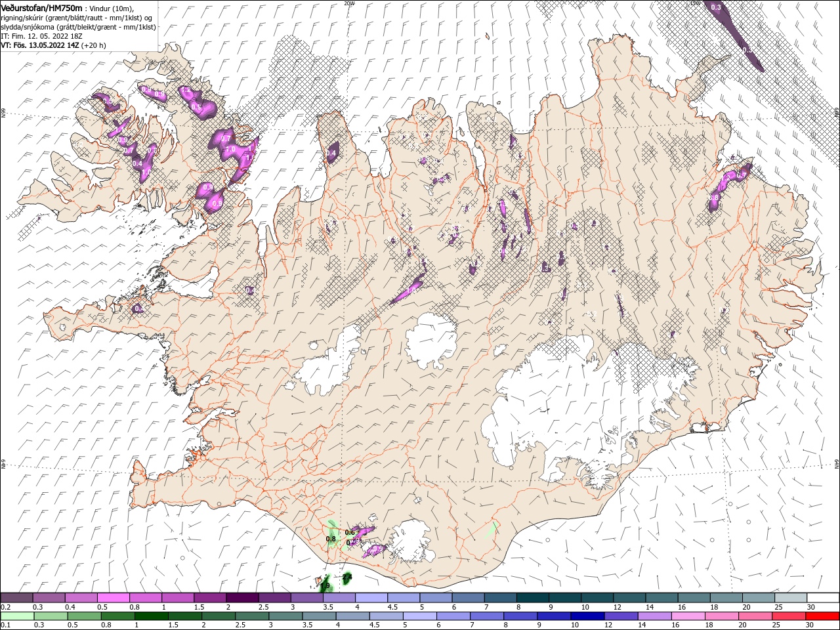This screenshot has width=840, height=630.
Task: Pick the bright red final rain legend swatch
Action: coord(822,616)
